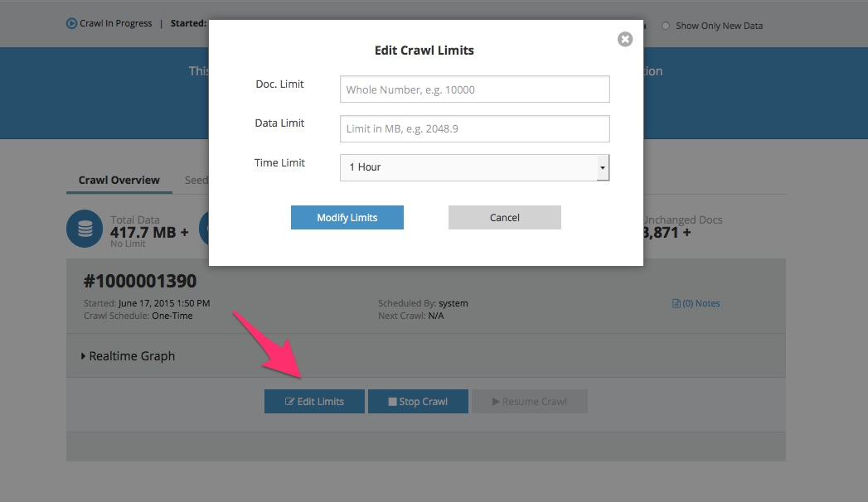The width and height of the screenshot is (868, 502).
Task: Select the Show Only New Data radio button
Action: click(666, 26)
